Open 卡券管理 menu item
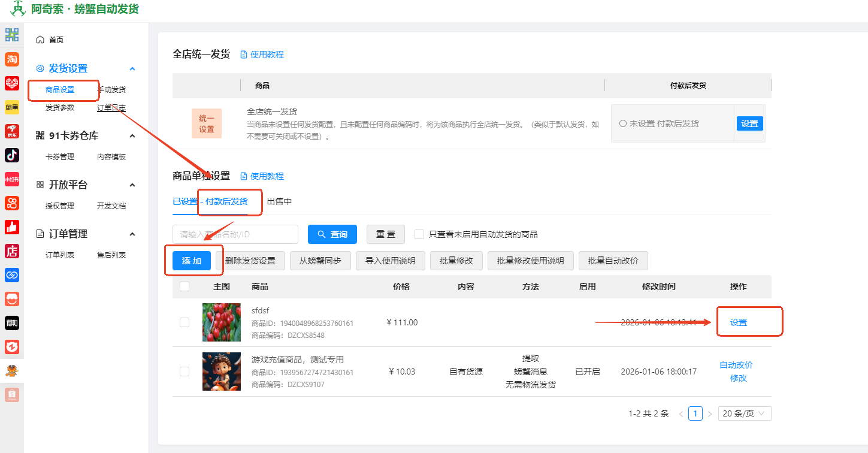This screenshot has height=453, width=868. pyautogui.click(x=60, y=157)
